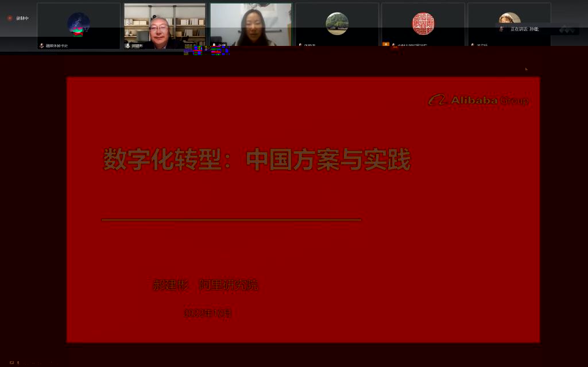Click the small microphone icon in the bottom-left corner
The height and width of the screenshot is (367, 588).
tap(18, 362)
